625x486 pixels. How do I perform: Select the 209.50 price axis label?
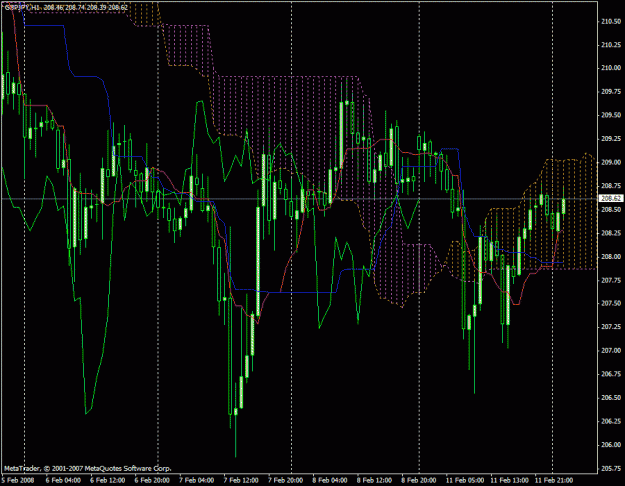pyautogui.click(x=610, y=115)
